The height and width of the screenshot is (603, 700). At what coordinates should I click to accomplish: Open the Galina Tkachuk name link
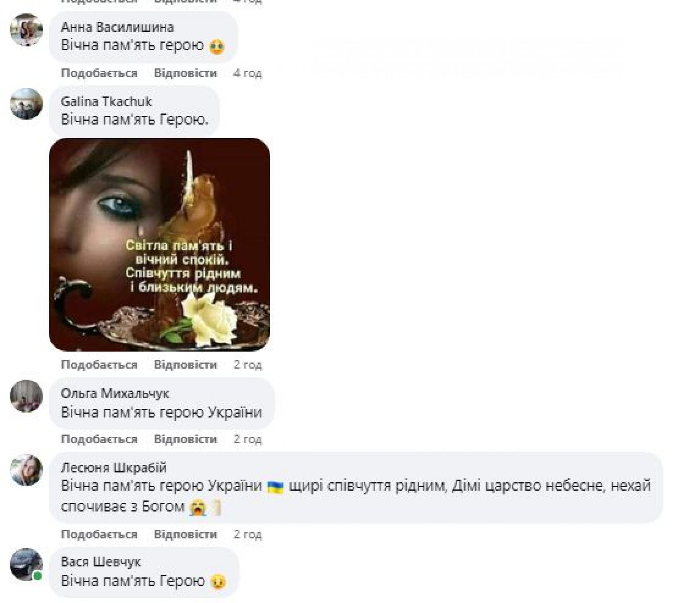point(106,101)
